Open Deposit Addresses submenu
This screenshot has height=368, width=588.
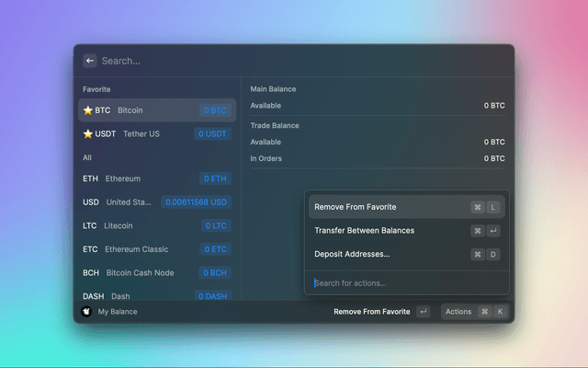pos(352,254)
